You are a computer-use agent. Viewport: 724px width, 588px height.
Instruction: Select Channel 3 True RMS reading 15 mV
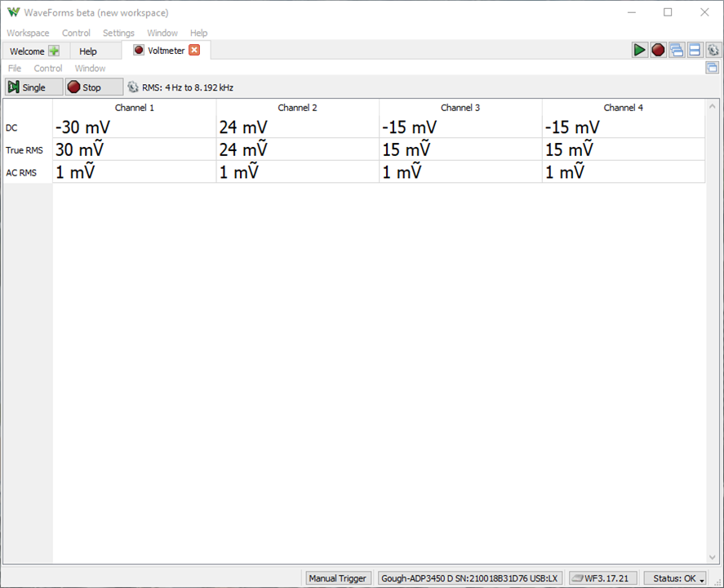(x=460, y=149)
